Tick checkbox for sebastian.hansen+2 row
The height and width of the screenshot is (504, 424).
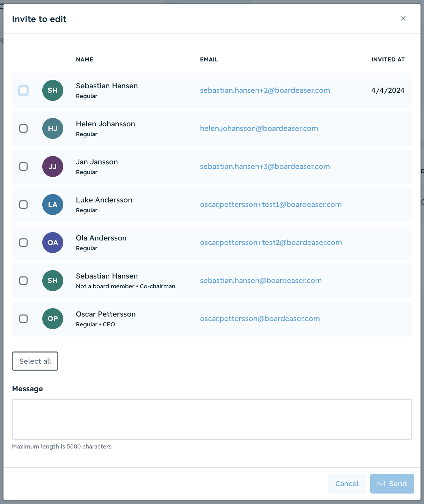point(23,90)
